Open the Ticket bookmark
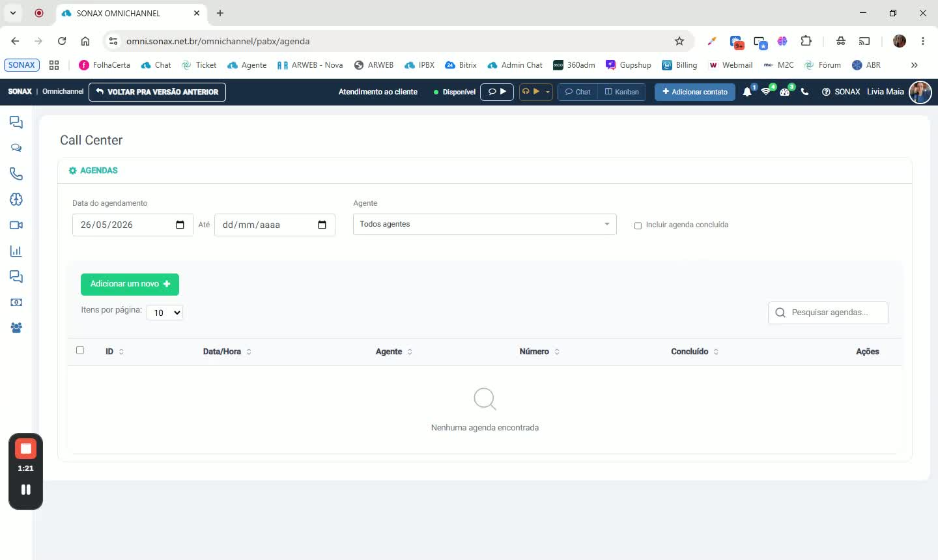This screenshot has height=560, width=938. (199, 65)
